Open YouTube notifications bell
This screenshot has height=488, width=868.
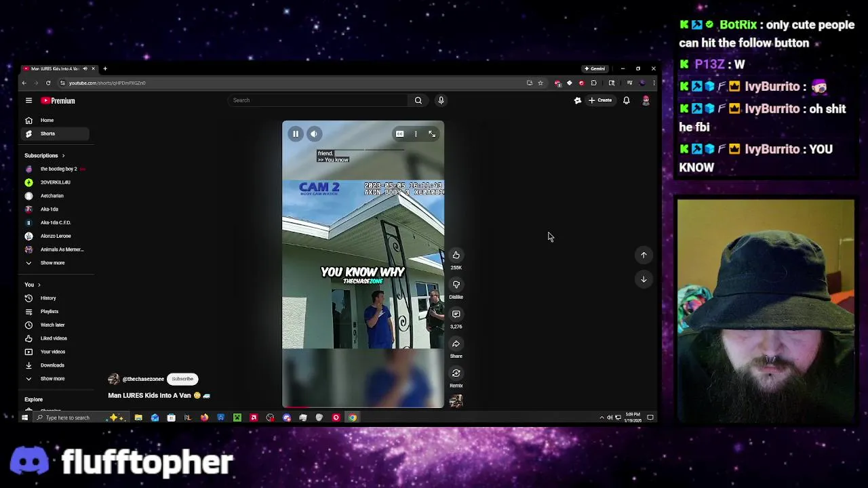626,100
